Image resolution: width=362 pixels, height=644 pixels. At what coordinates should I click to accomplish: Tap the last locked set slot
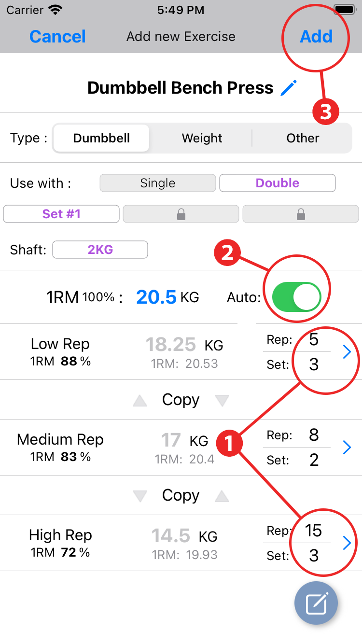(300, 214)
